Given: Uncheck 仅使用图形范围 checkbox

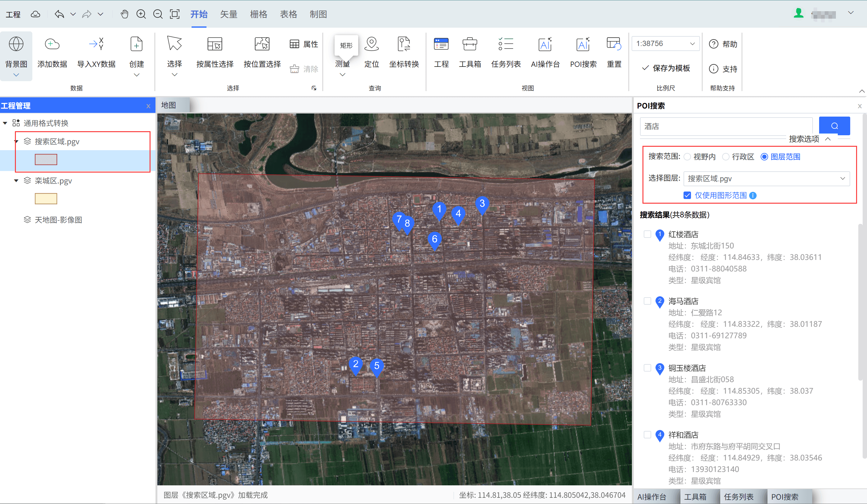Looking at the screenshot, I should [x=687, y=195].
